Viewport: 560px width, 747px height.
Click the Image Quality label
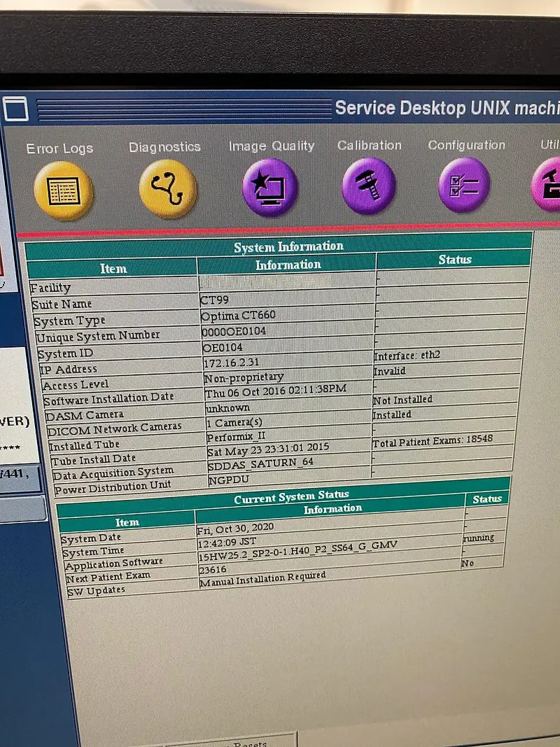pyautogui.click(x=272, y=146)
